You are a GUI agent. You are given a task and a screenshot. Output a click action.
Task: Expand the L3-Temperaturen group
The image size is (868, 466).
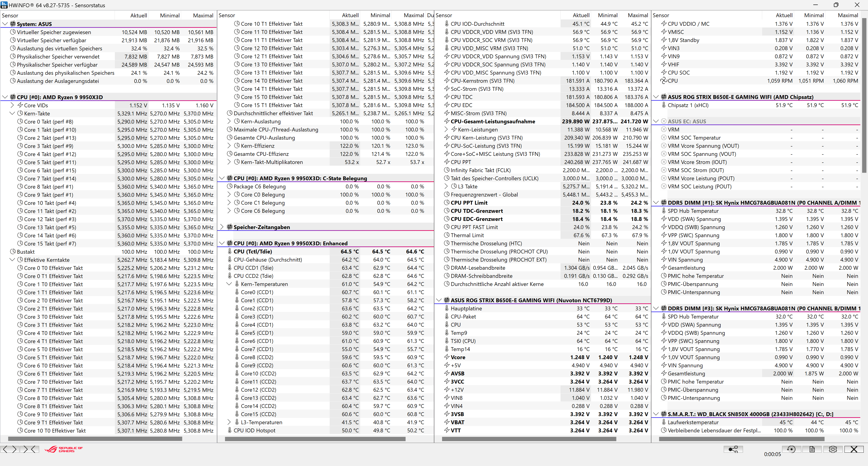[229, 422]
